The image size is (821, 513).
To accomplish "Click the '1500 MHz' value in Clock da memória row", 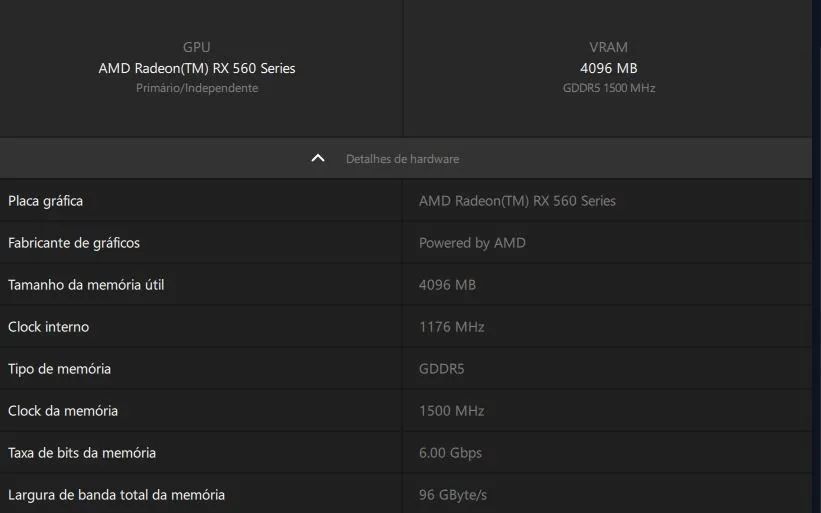I will point(451,410).
